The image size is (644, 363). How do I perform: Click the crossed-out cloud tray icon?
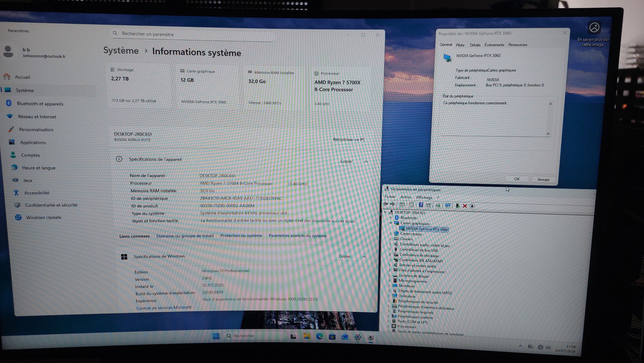(x=530, y=347)
